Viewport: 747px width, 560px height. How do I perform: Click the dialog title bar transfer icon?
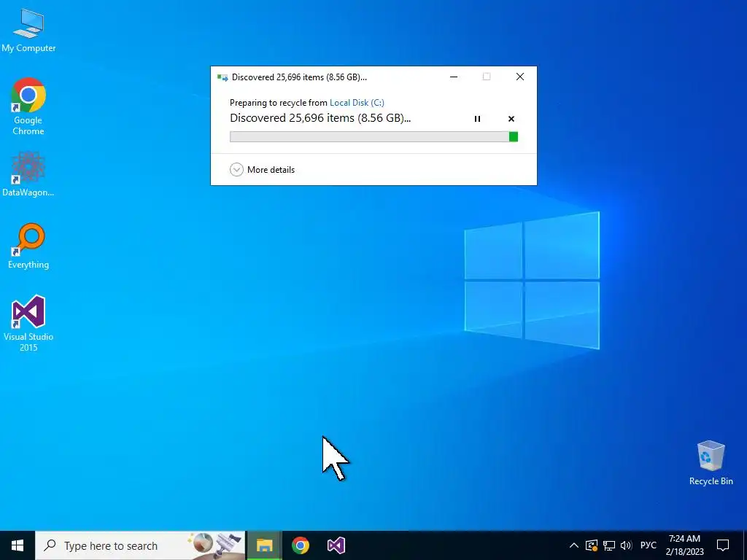[222, 77]
